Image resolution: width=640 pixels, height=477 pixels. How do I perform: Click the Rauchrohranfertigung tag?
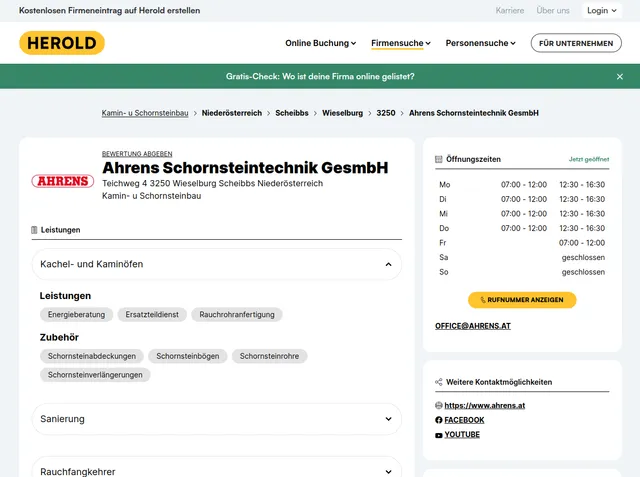(237, 315)
